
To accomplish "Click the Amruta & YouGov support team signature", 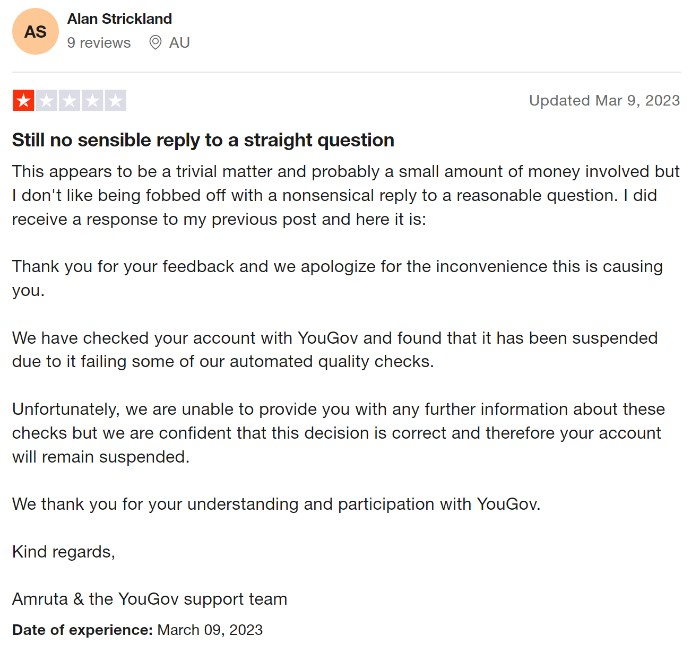I will click(150, 599).
